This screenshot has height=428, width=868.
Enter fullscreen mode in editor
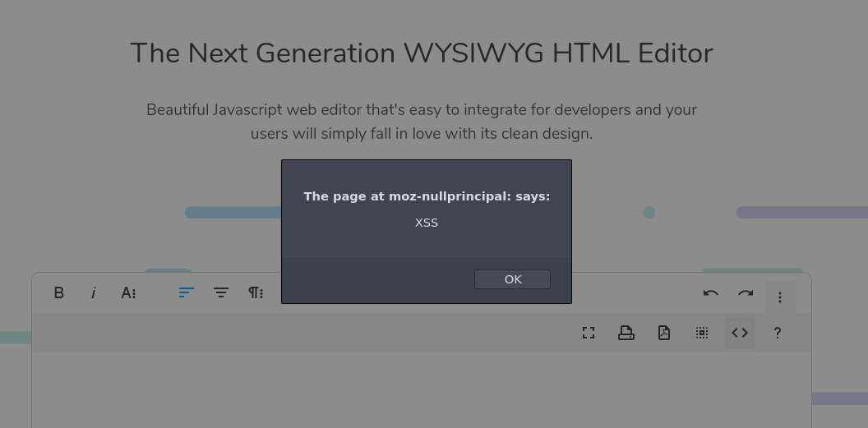point(589,333)
